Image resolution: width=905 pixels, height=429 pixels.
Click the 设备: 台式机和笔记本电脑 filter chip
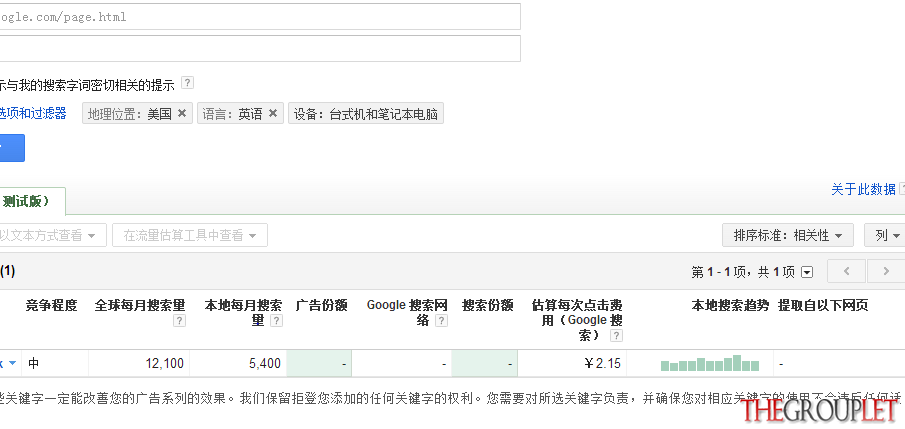point(366,114)
